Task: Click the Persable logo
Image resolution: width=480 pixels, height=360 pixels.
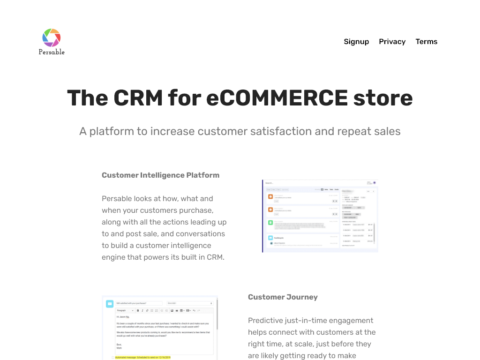Action: 52,42
